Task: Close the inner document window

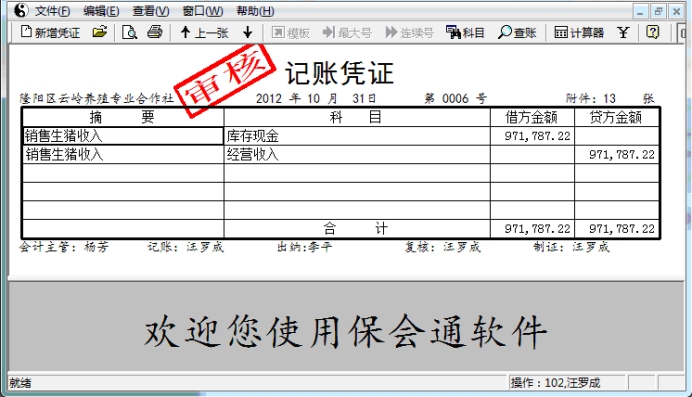Action: point(676,11)
